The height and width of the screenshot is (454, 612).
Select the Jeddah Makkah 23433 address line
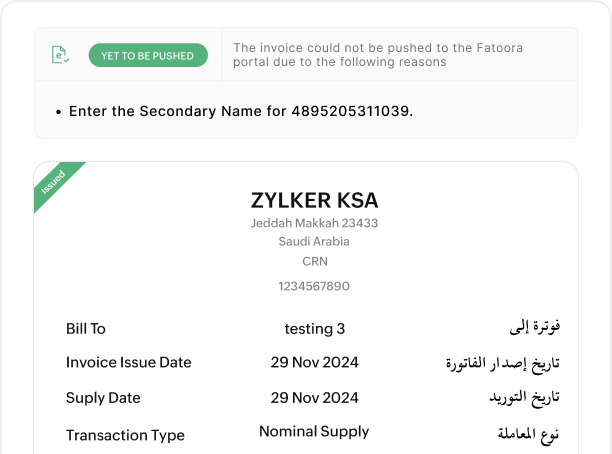(x=314, y=223)
